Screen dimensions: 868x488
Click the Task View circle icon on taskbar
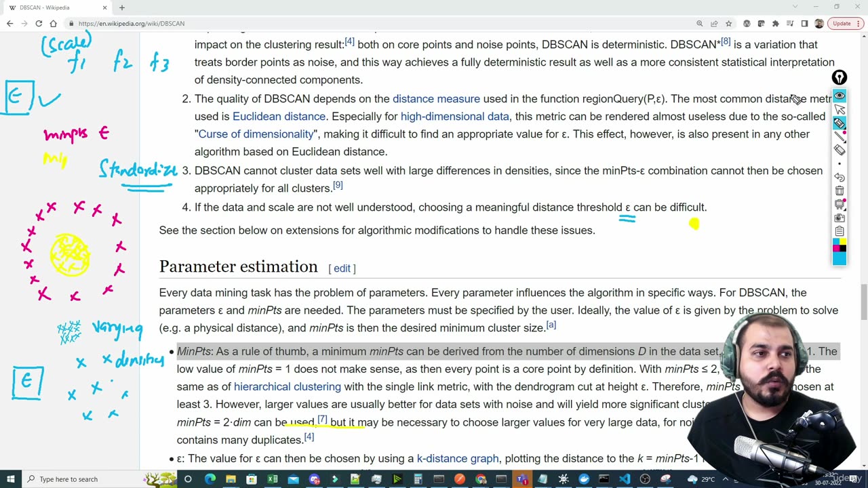click(188, 479)
